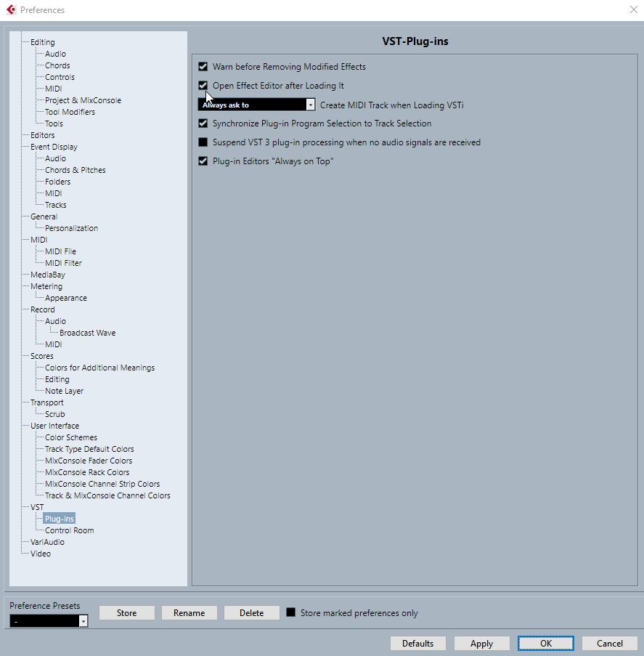The height and width of the screenshot is (656, 644).
Task: Select Folders under Event Display
Action: [57, 182]
